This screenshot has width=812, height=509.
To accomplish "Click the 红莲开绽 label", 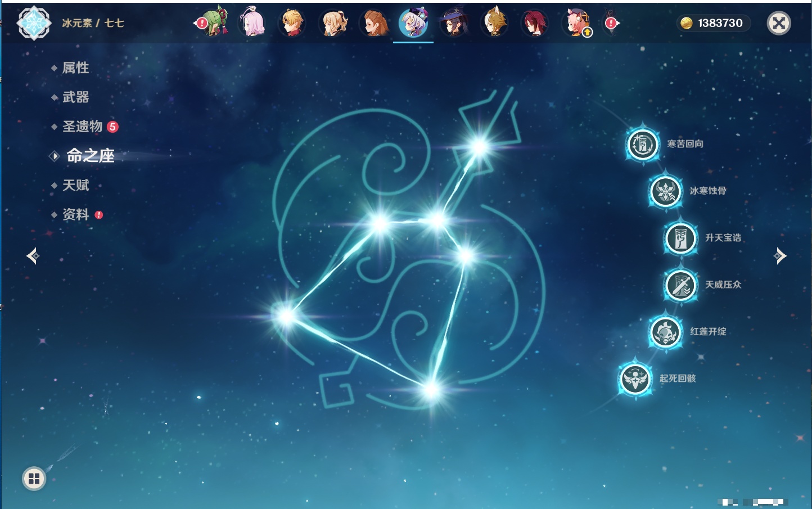I will pyautogui.click(x=708, y=331).
